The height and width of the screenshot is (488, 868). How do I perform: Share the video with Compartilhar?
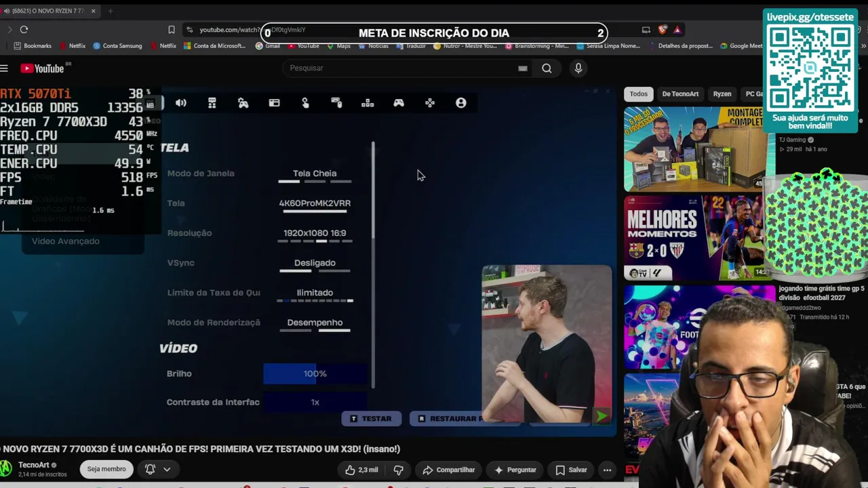coord(449,470)
